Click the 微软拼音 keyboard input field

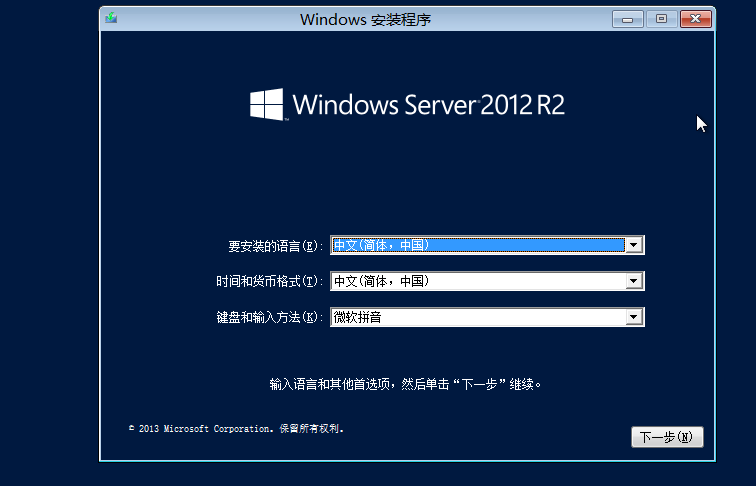coord(487,317)
